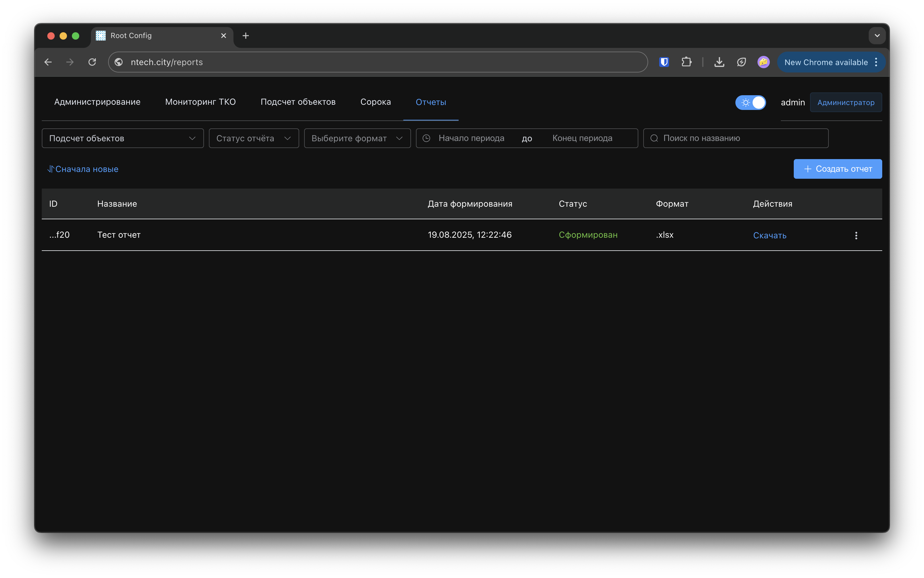Open the Extensions puzzle icon
Image resolution: width=924 pixels, height=578 pixels.
click(x=686, y=62)
